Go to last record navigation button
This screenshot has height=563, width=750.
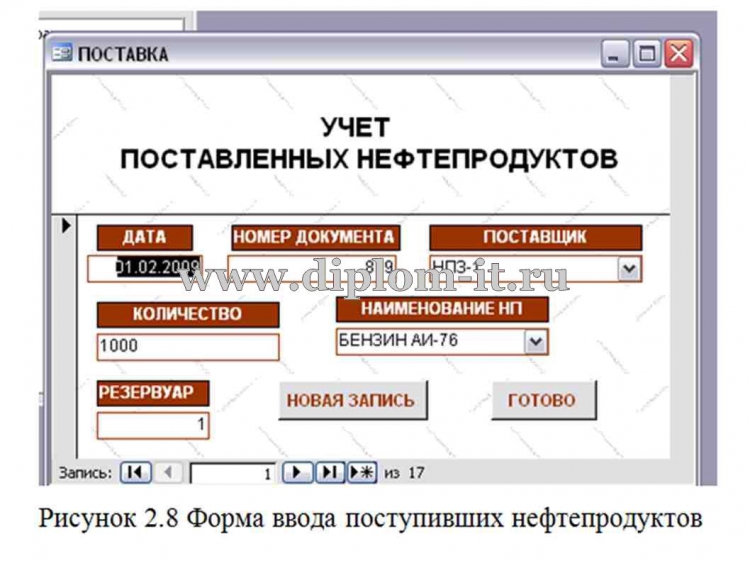(x=330, y=473)
